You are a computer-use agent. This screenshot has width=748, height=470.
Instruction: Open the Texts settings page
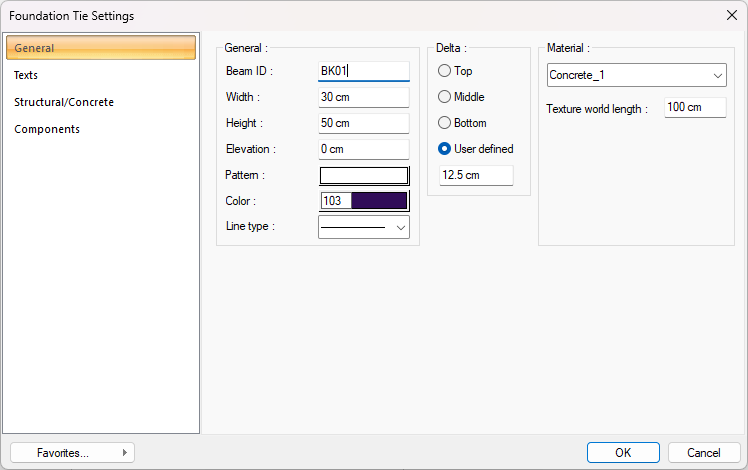(x=27, y=76)
